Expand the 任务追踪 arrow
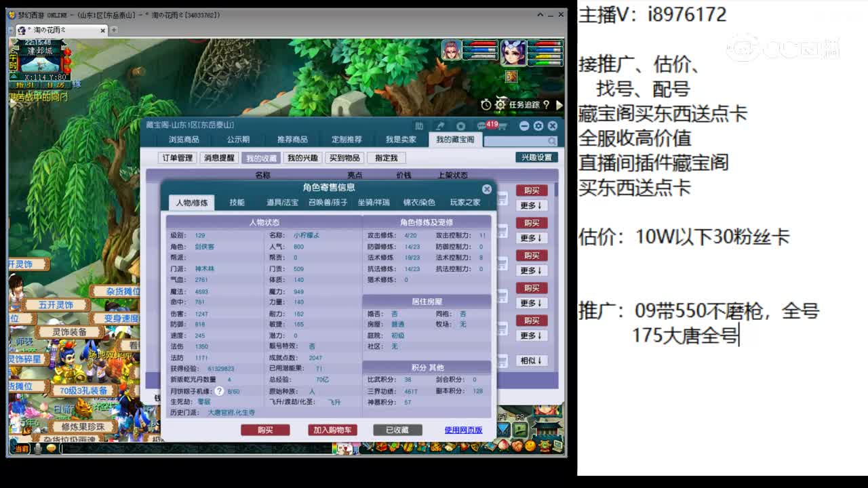The height and width of the screenshot is (488, 868). point(559,105)
